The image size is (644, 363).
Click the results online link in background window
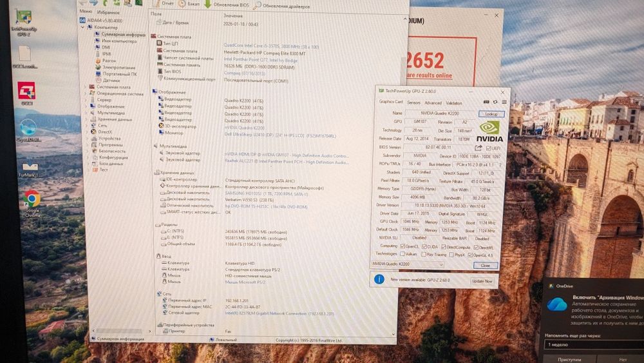(429, 75)
